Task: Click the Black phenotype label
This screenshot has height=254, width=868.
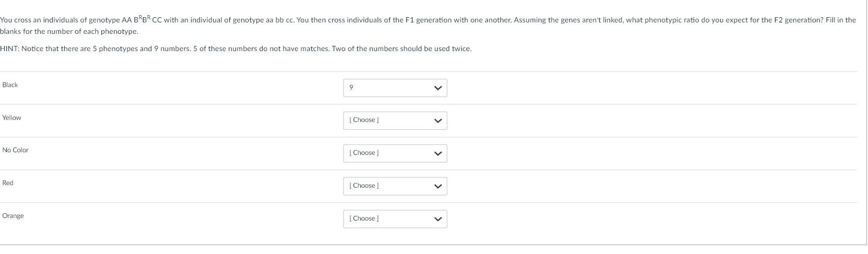Action: (10, 85)
